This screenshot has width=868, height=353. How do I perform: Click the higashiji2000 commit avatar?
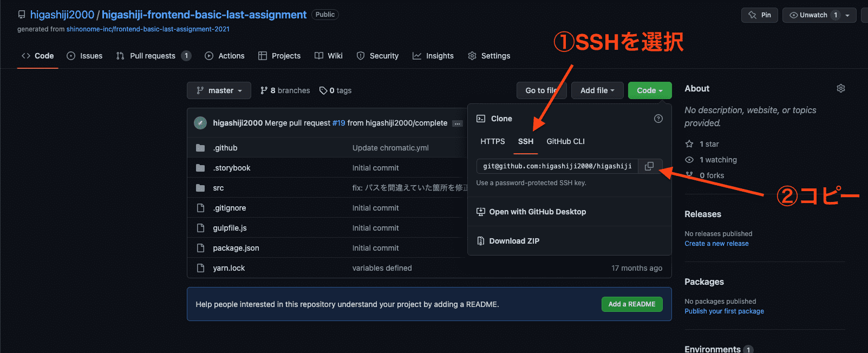click(200, 123)
